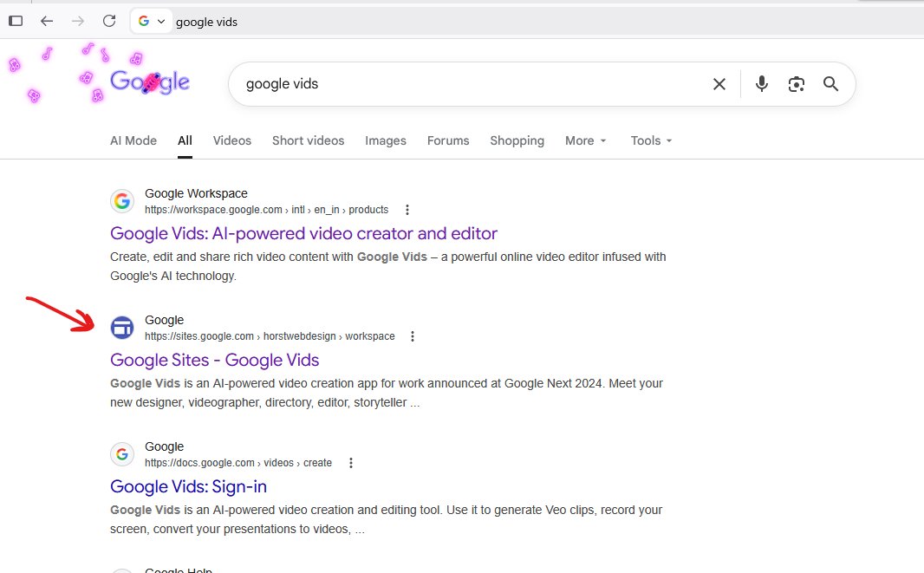This screenshot has height=573, width=924.
Task: Go back to the previous page
Action: 47,21
